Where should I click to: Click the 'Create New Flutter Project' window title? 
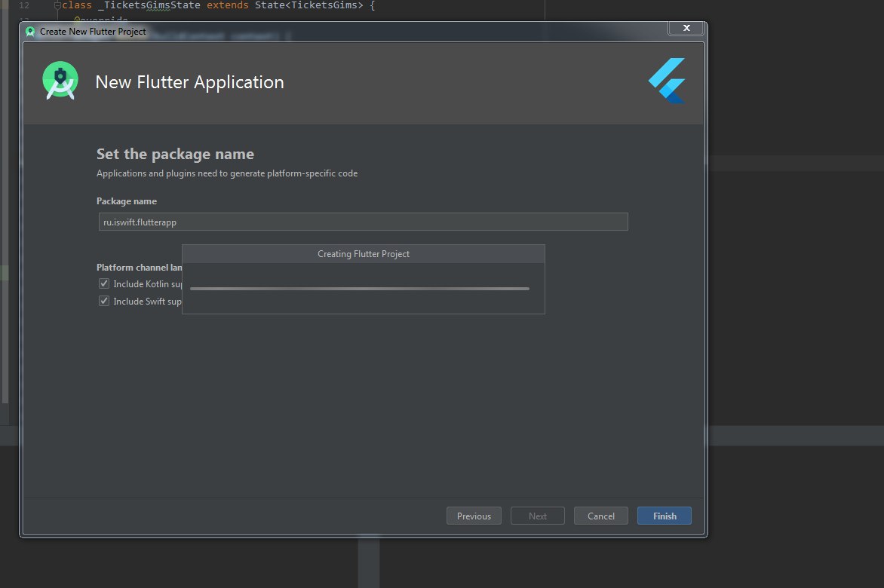(93, 32)
